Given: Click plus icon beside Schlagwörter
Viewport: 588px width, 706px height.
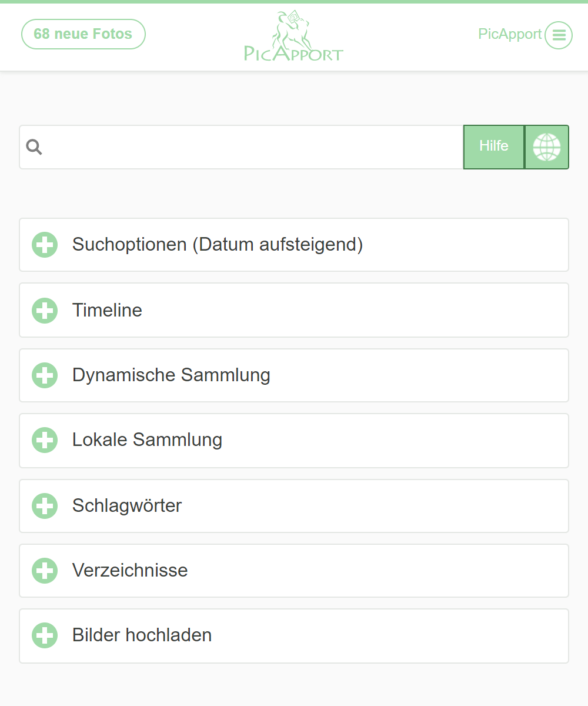Looking at the screenshot, I should [x=45, y=506].
